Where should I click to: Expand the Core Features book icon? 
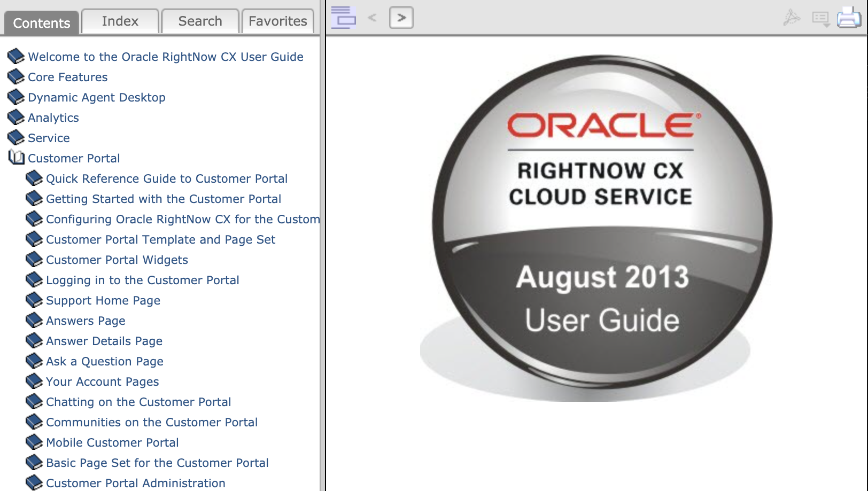(x=16, y=76)
